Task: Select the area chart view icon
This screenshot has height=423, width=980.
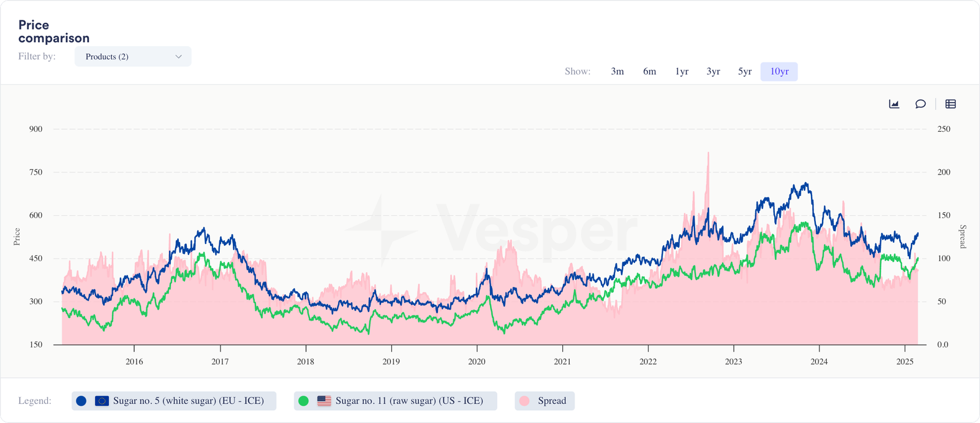Action: (x=894, y=104)
